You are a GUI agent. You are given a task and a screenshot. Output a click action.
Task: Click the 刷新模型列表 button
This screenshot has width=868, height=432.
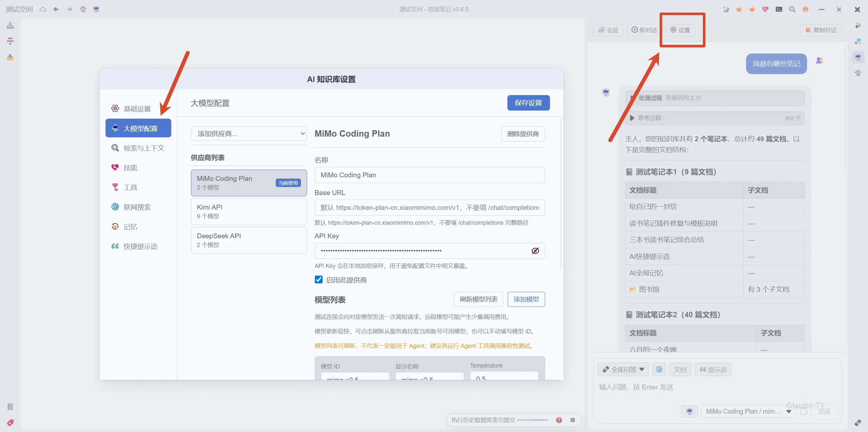pyautogui.click(x=478, y=299)
